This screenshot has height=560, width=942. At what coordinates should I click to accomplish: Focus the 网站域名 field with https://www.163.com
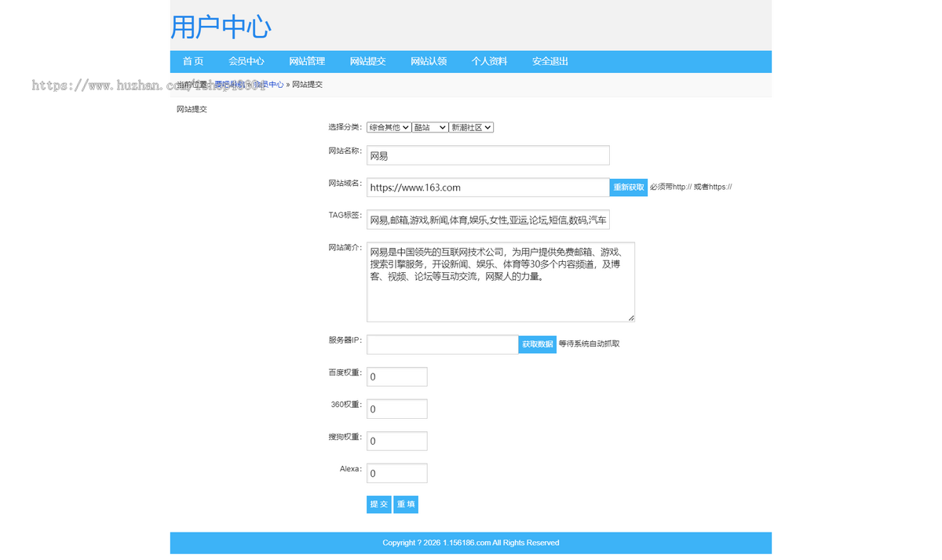point(488,187)
